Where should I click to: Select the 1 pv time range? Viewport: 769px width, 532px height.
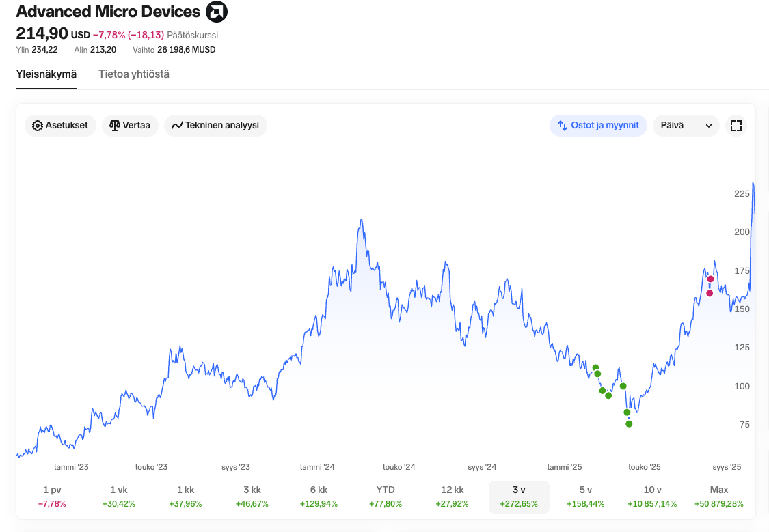[52, 496]
